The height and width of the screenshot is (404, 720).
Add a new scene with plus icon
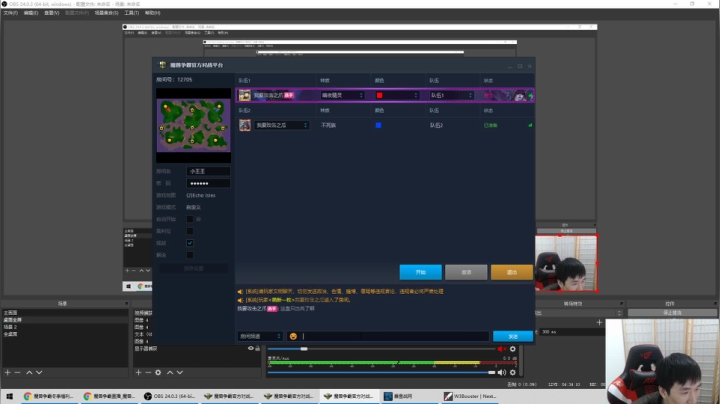7,372
